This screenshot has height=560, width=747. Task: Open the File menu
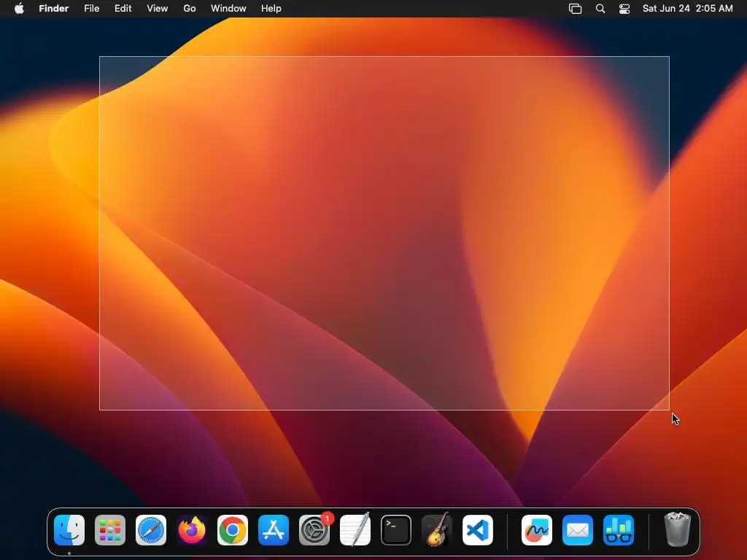[91, 9]
